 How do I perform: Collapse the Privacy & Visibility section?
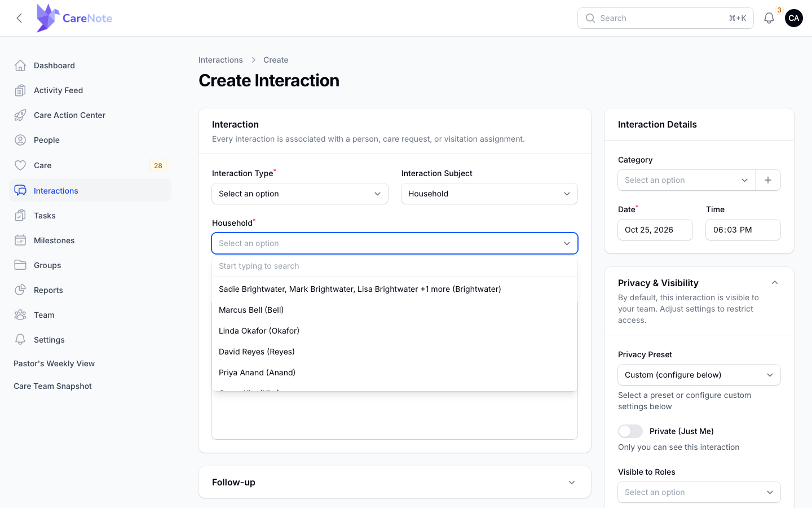(x=775, y=283)
